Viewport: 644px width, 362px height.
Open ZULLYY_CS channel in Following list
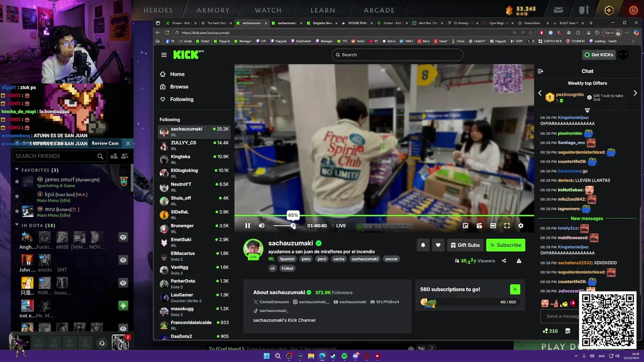click(194, 145)
